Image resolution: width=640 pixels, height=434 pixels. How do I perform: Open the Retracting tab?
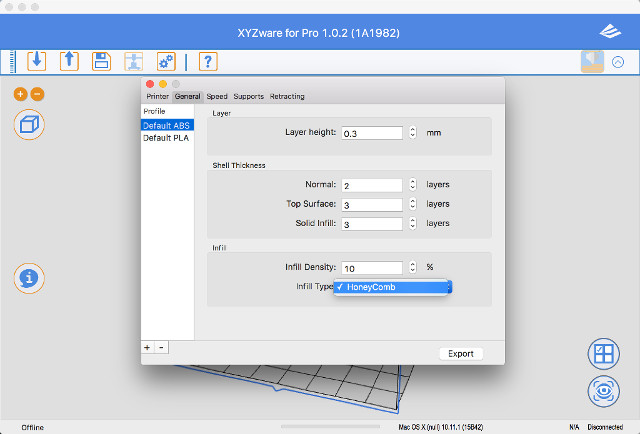[287, 96]
